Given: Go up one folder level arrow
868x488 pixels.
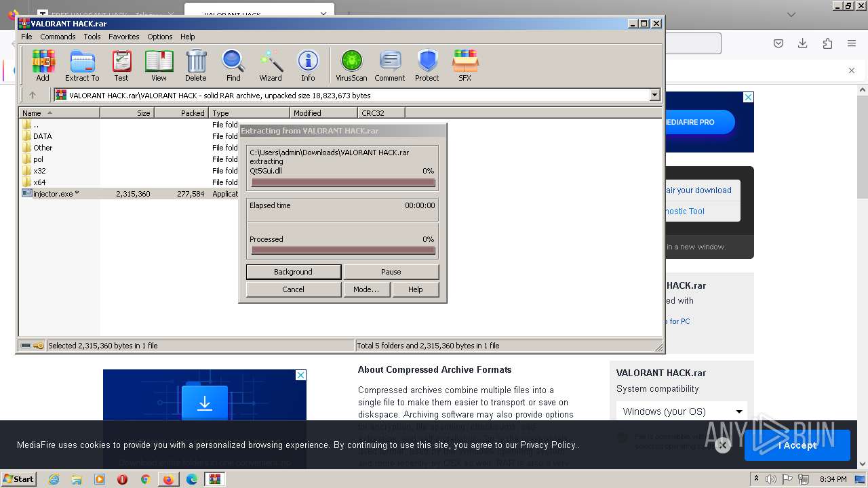Looking at the screenshot, I should [x=32, y=96].
